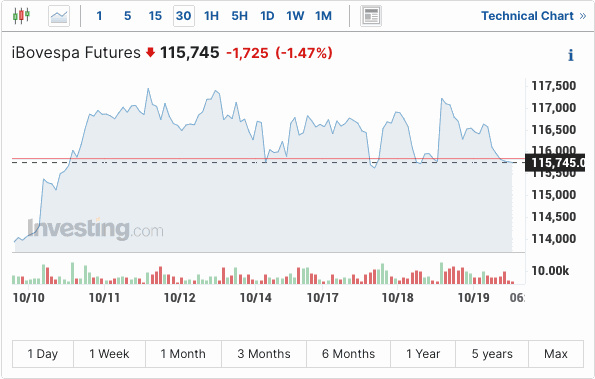Click the 114,500 axis label
The image size is (595, 379).
pyautogui.click(x=554, y=217)
